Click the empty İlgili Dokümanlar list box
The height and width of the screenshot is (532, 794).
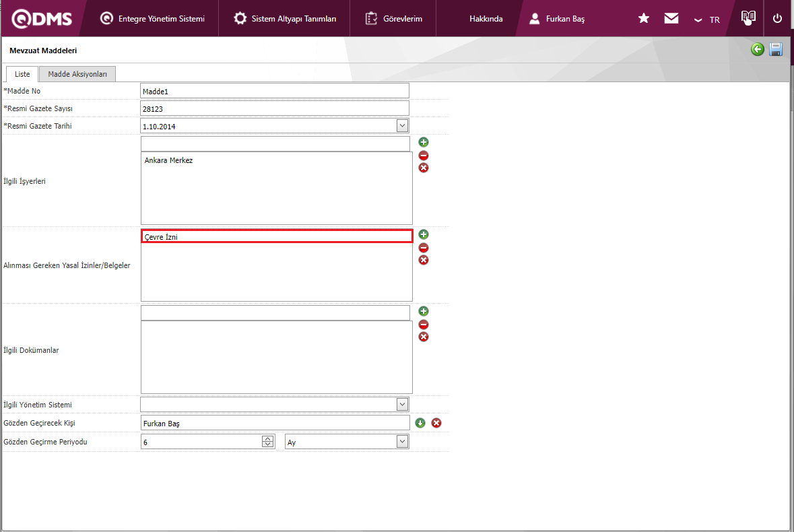tap(277, 358)
